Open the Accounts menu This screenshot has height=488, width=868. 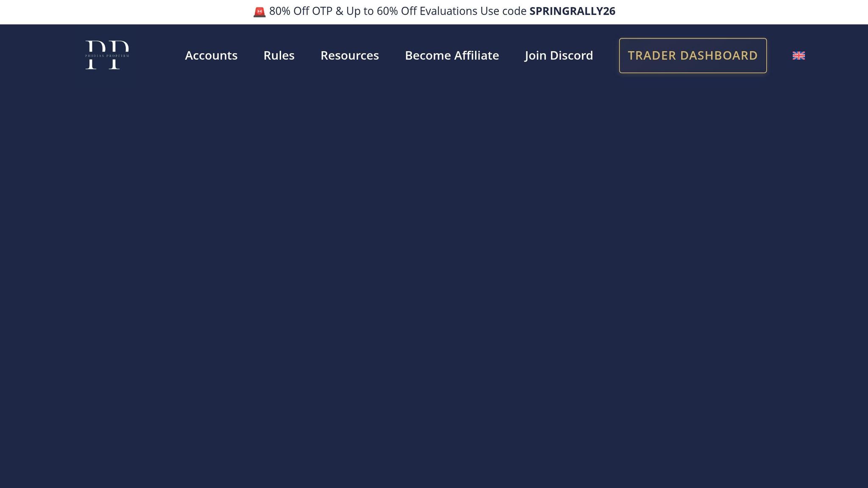tap(211, 55)
